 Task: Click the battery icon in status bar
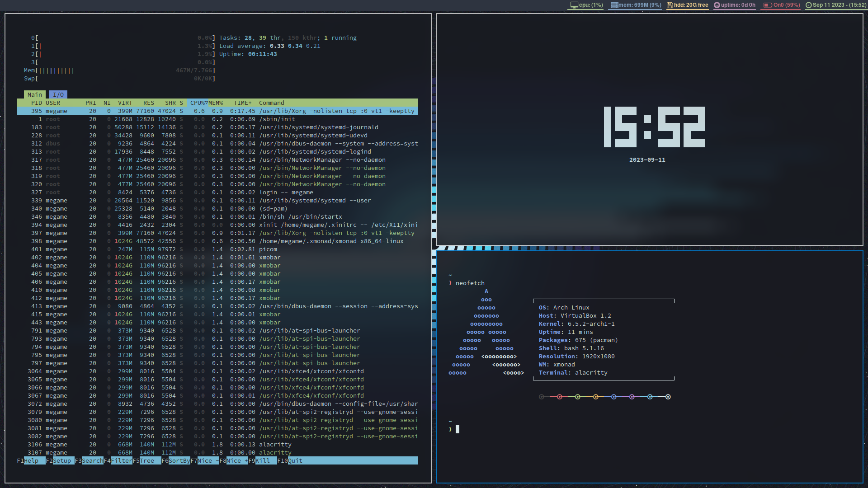(768, 5)
